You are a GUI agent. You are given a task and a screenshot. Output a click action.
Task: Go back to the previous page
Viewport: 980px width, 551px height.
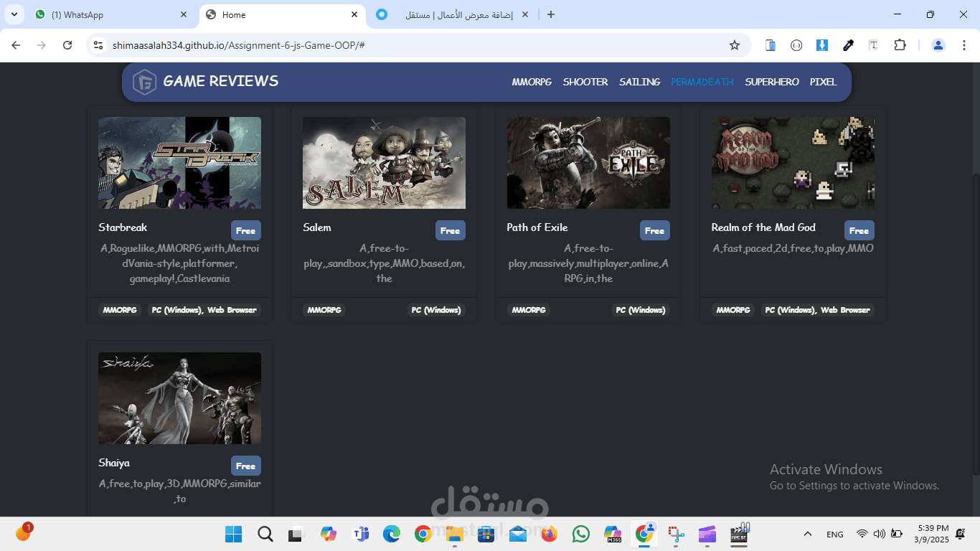pos(16,45)
